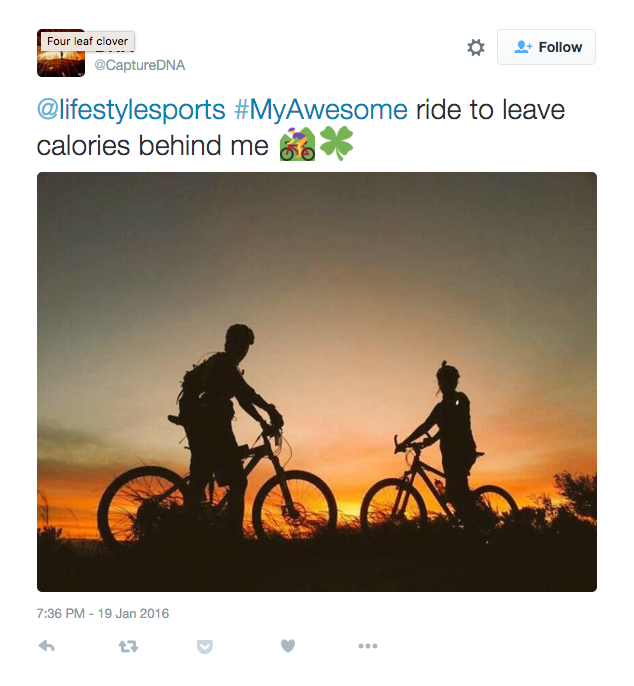The height and width of the screenshot is (686, 634).
Task: Like the tweet with the heart icon
Action: (x=287, y=646)
